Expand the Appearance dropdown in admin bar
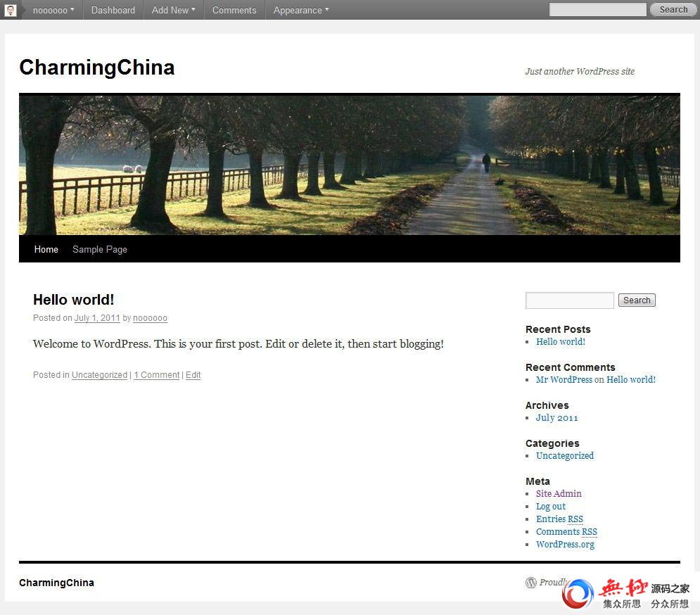The width and height of the screenshot is (700, 615). (301, 10)
